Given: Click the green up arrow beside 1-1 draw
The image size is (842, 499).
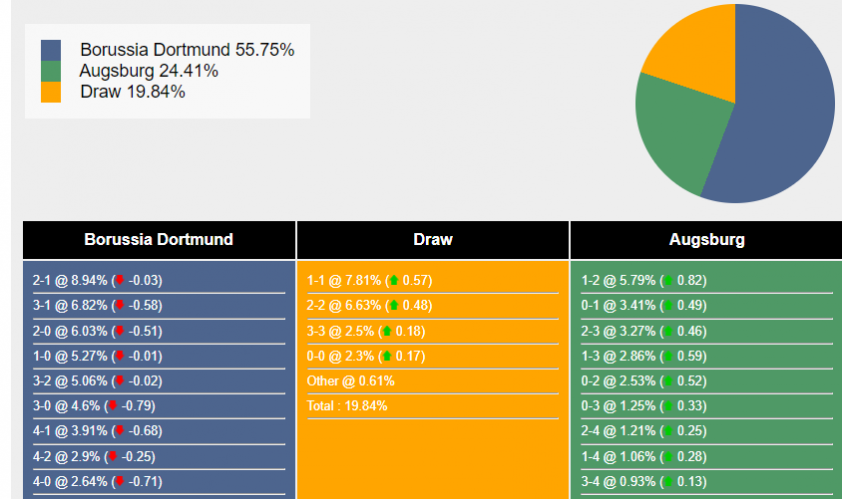Looking at the screenshot, I should click(x=394, y=280).
